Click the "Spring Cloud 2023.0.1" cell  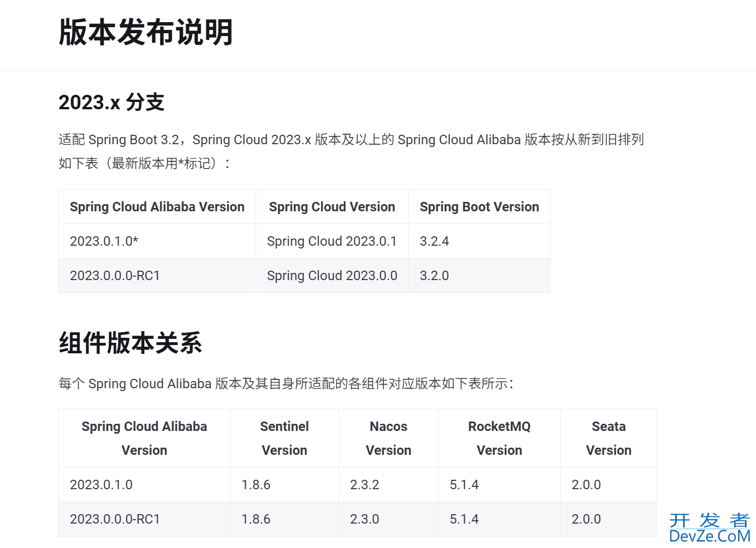pos(332,241)
